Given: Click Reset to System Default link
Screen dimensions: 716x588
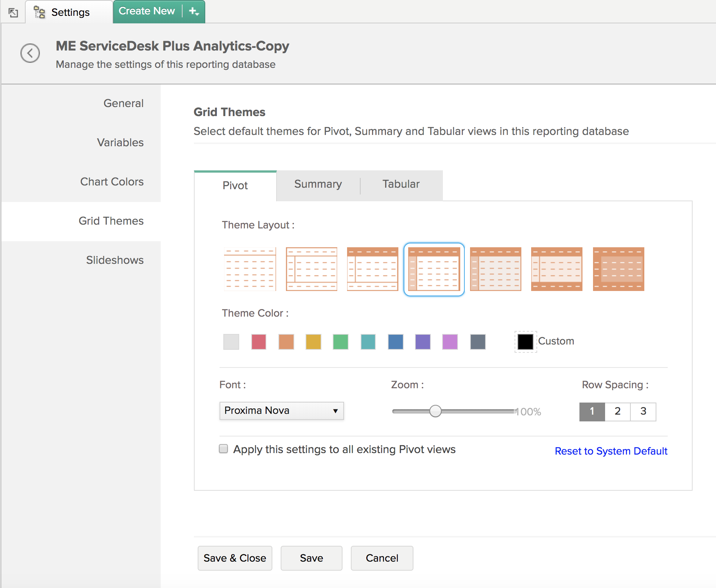Looking at the screenshot, I should [x=611, y=451].
